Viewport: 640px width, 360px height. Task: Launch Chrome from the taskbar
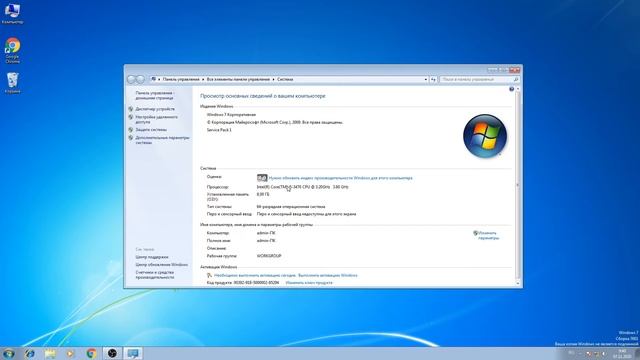click(91, 353)
